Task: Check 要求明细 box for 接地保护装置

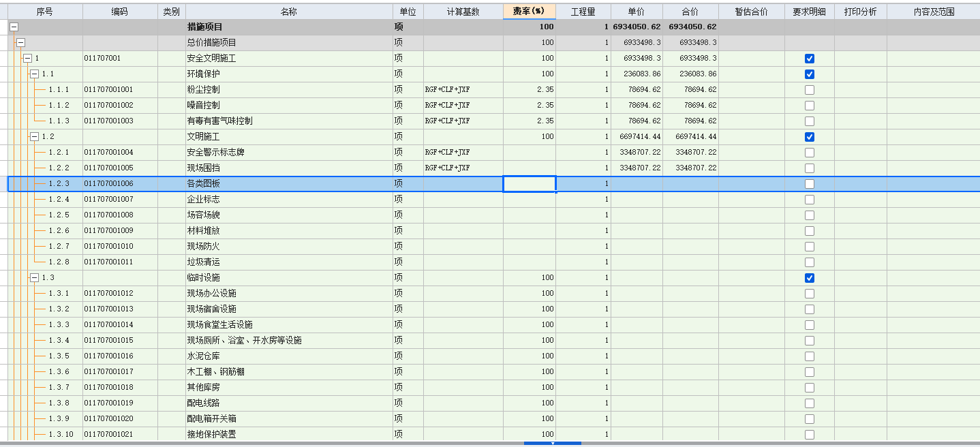Action: click(809, 435)
